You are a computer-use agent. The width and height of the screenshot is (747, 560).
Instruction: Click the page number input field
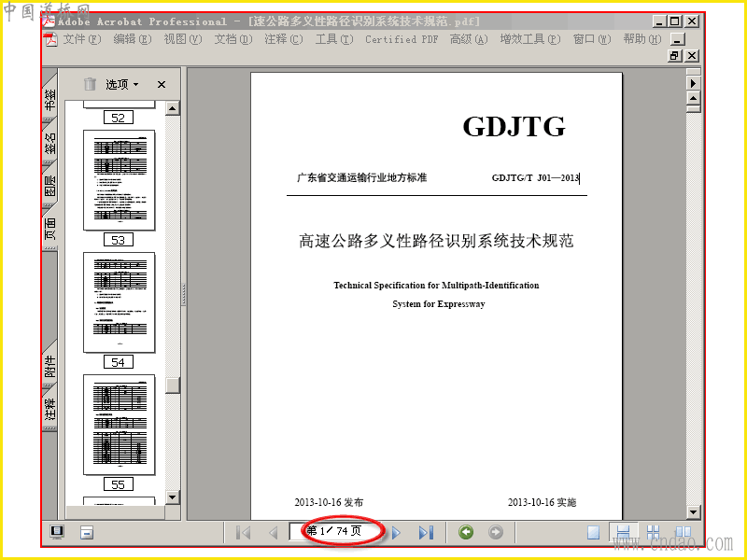pyautogui.click(x=336, y=531)
